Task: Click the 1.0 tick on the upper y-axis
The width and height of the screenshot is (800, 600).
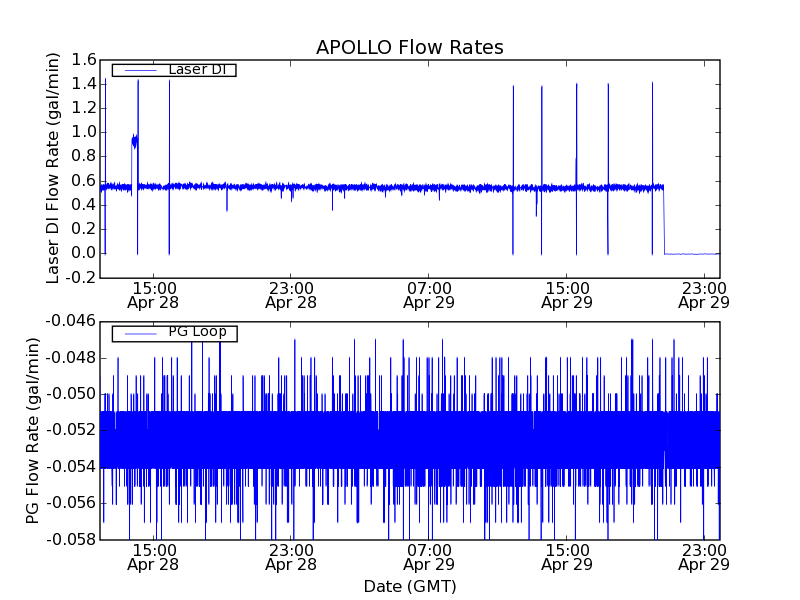Action: (x=83, y=132)
